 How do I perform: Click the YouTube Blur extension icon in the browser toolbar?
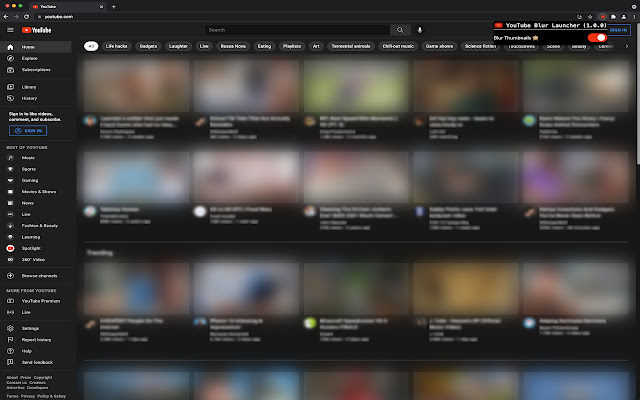pyautogui.click(x=602, y=17)
